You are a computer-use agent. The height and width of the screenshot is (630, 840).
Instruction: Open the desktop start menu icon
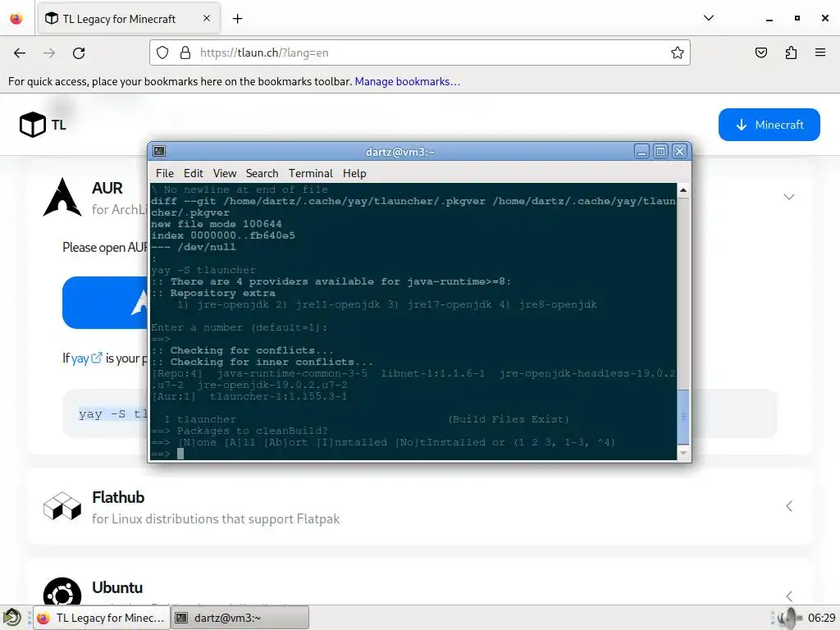click(x=12, y=618)
